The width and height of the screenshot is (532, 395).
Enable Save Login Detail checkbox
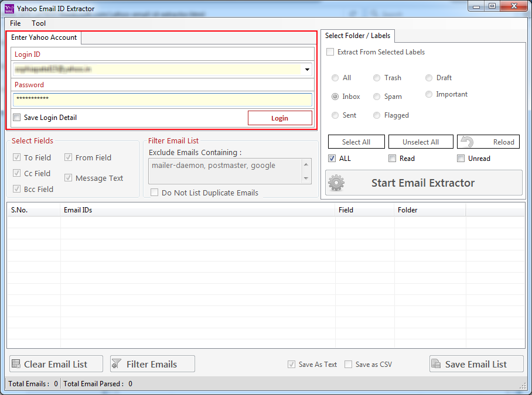pyautogui.click(x=16, y=118)
